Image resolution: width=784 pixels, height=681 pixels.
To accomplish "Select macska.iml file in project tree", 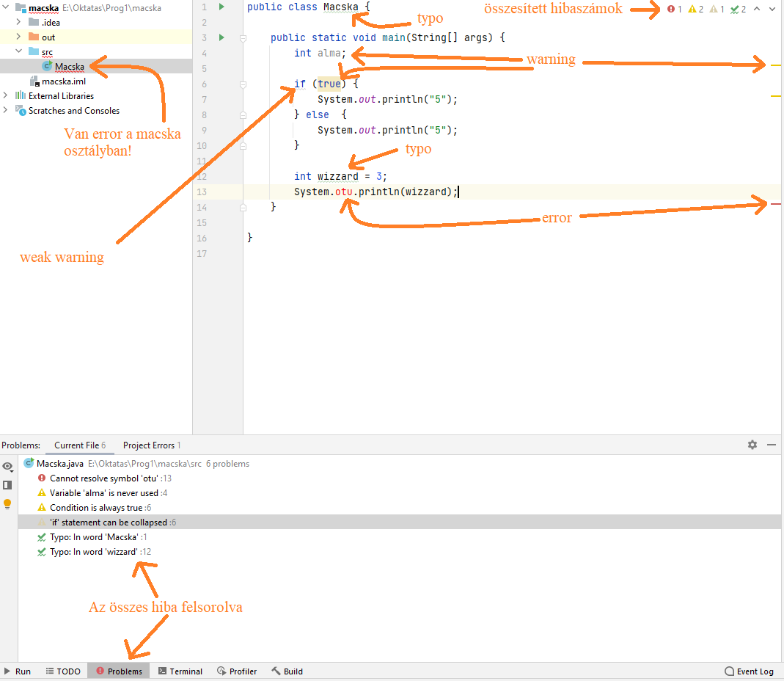I will [x=96, y=81].
